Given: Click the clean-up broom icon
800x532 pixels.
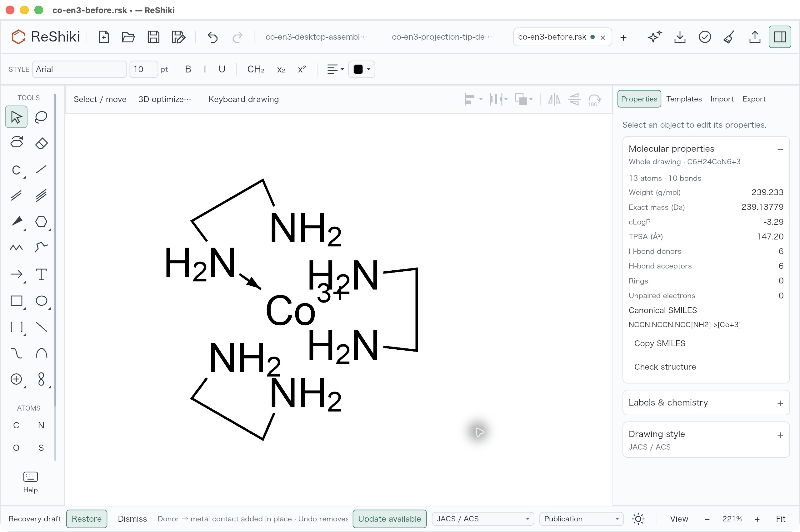Looking at the screenshot, I should [729, 37].
